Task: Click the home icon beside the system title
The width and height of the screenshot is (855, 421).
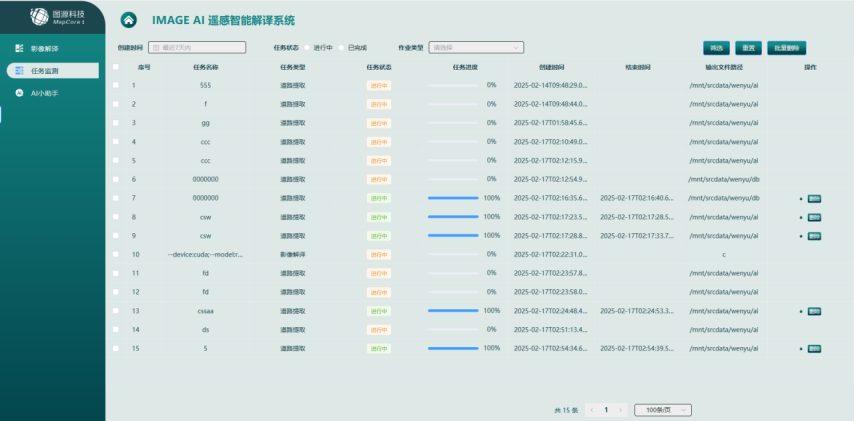Action: pos(128,19)
